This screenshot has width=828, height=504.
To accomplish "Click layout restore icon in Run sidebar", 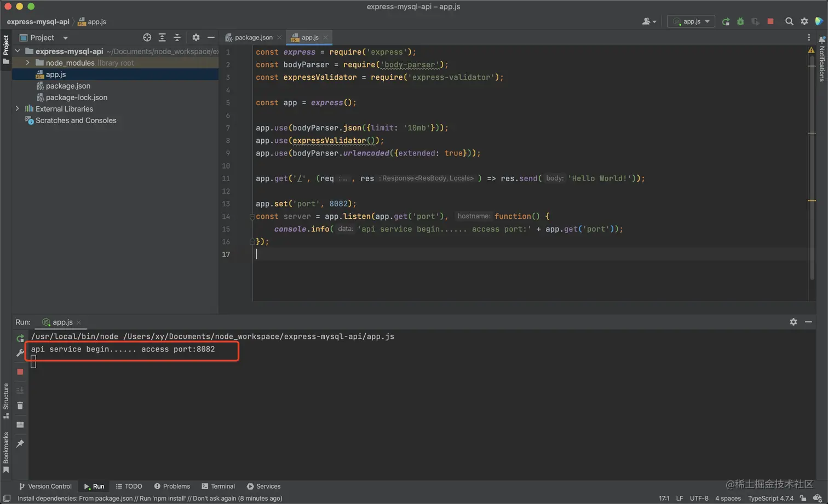I will point(20,425).
